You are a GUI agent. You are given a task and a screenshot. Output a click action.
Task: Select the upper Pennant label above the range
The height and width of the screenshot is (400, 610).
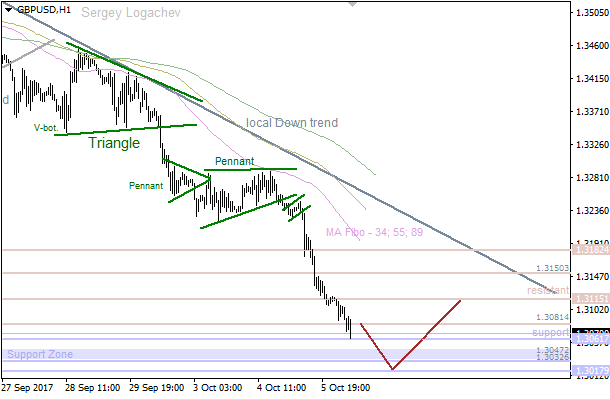point(234,160)
